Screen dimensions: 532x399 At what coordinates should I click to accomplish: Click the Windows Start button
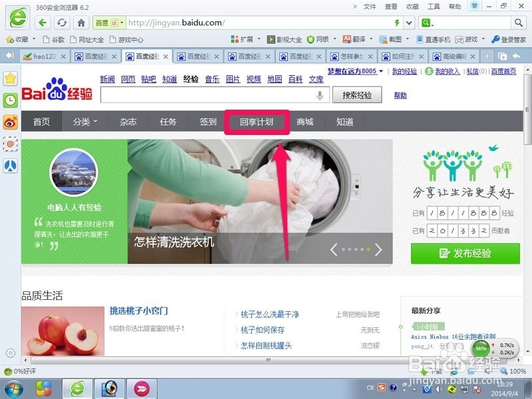click(13, 389)
